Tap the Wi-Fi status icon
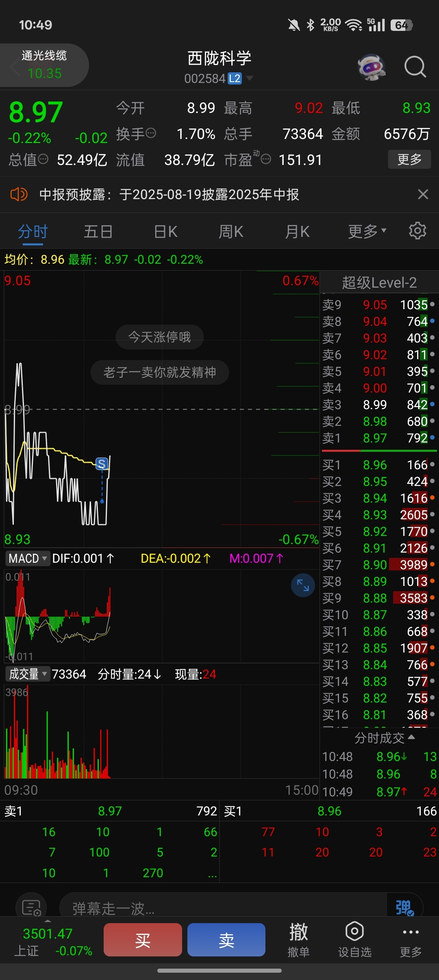 click(x=353, y=25)
